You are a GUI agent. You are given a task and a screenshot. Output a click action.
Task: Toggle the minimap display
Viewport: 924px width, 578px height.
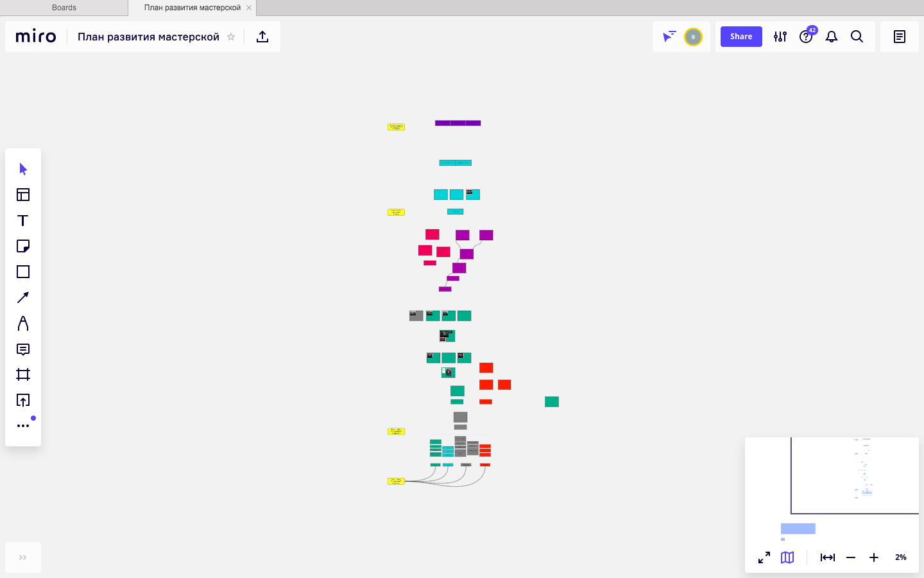tap(787, 557)
